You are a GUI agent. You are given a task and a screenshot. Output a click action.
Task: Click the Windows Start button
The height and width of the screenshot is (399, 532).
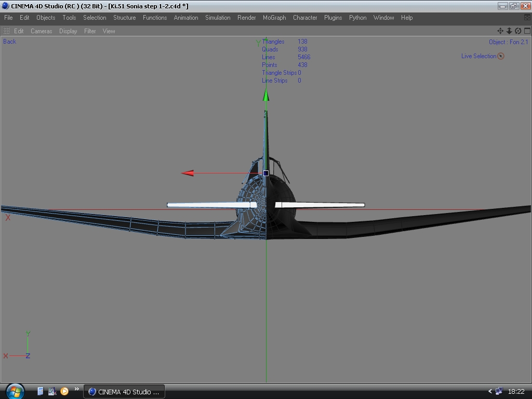15,391
